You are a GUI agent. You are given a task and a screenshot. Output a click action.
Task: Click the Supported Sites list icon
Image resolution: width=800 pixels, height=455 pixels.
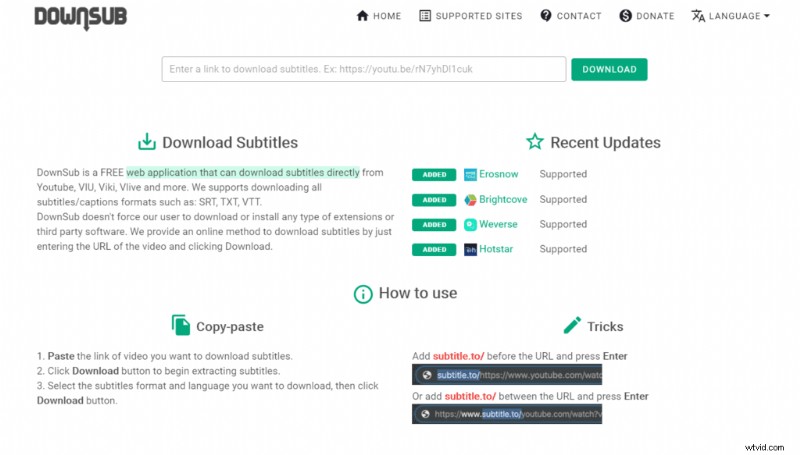[424, 16]
